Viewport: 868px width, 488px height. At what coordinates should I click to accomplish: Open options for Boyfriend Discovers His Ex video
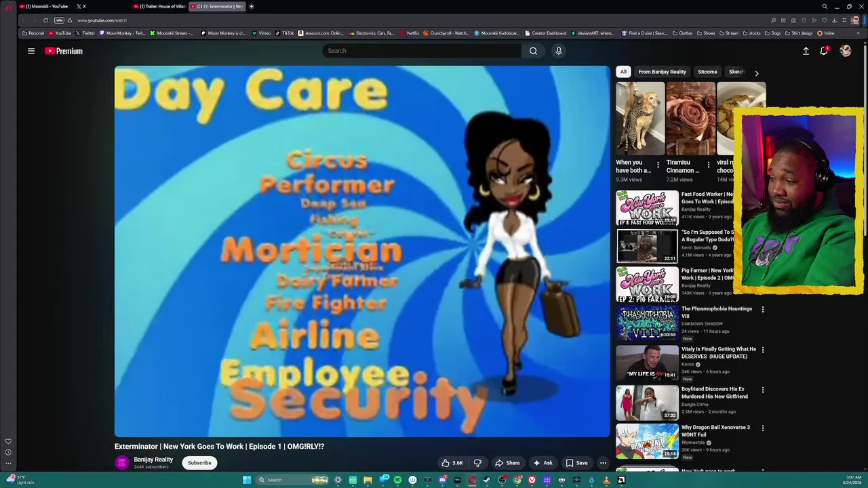762,390
